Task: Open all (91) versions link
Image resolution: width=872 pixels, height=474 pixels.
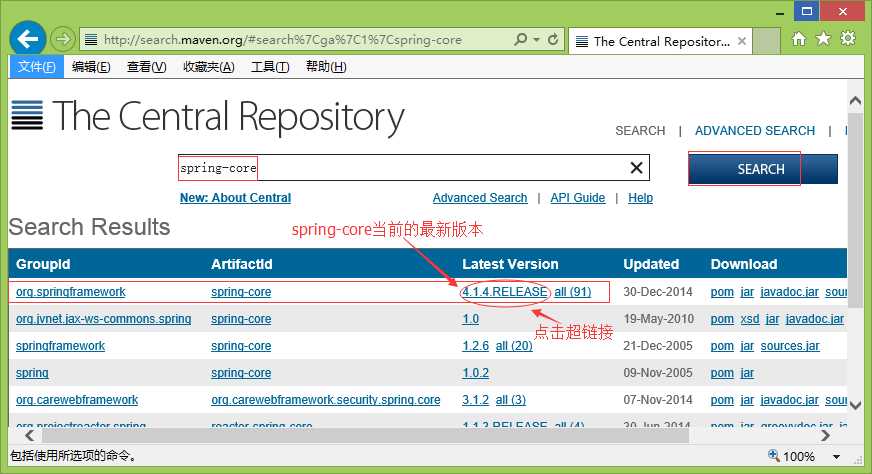Action: point(572,292)
